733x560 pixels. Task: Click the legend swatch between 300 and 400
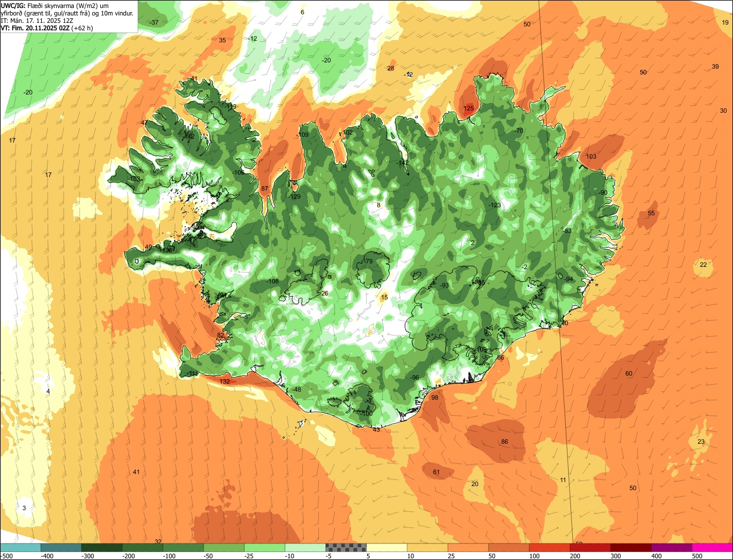point(630,547)
